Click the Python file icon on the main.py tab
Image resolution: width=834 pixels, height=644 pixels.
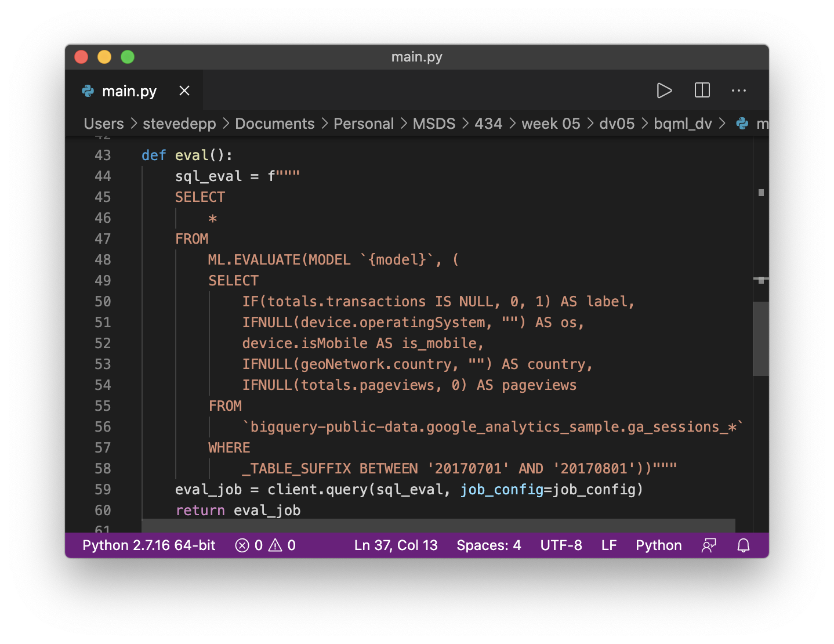click(x=87, y=91)
